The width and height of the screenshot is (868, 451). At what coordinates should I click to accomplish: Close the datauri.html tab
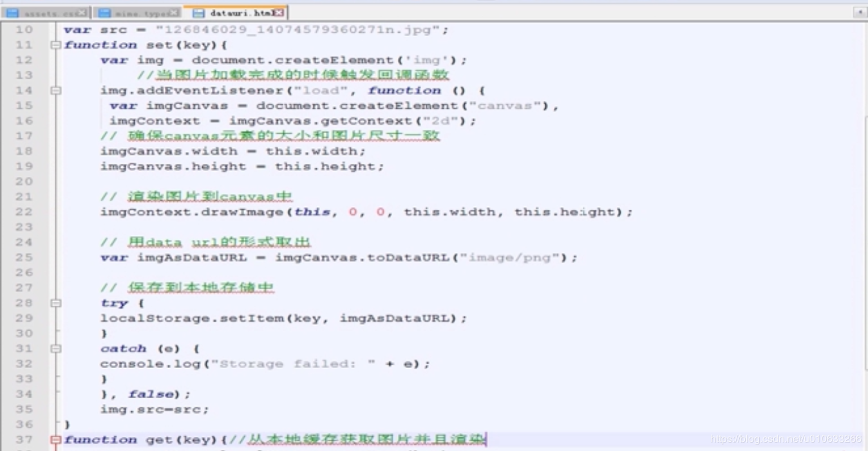click(279, 13)
